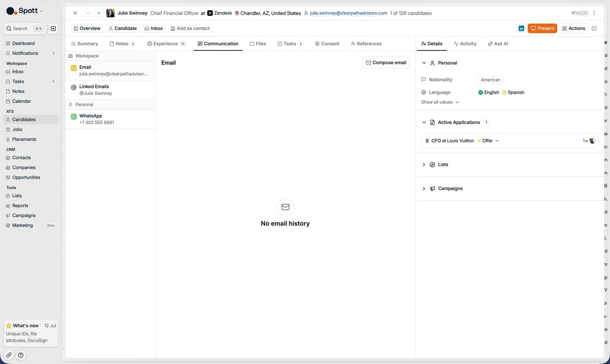The height and width of the screenshot is (364, 610).
Task: Click the link icon at sidebar bottom
Action: point(9,355)
